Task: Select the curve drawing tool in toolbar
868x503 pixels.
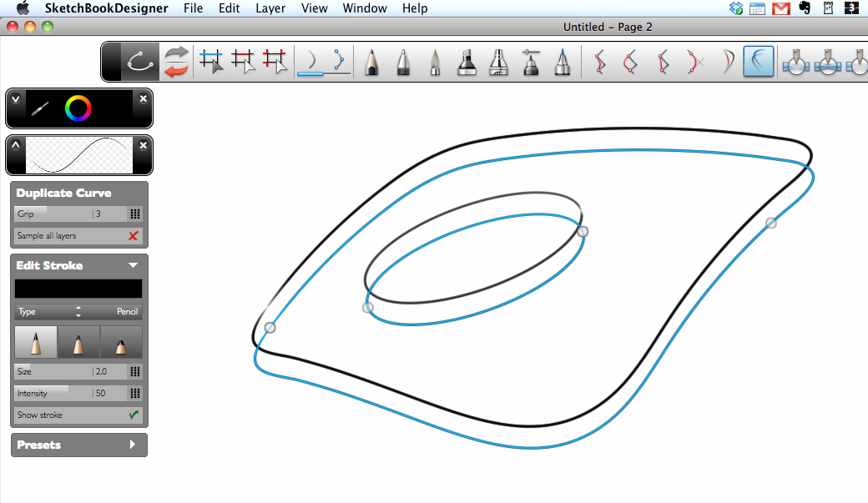Action: pos(141,63)
